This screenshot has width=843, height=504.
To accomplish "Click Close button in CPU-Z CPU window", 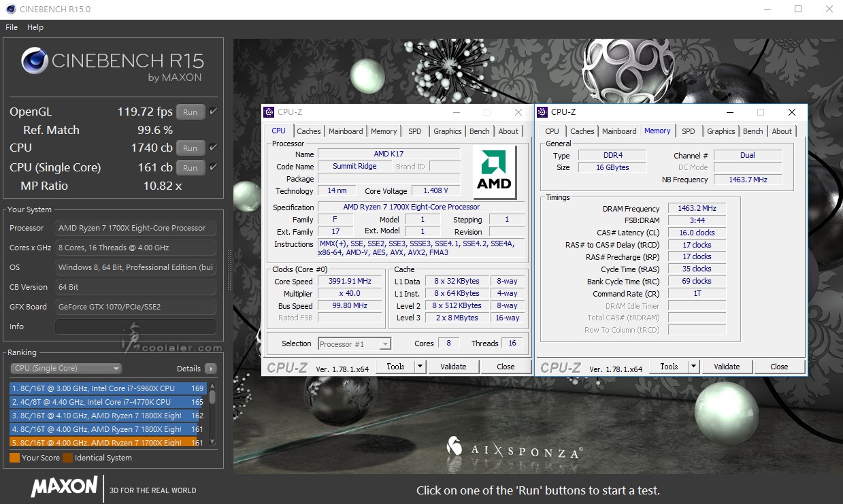I will (506, 367).
